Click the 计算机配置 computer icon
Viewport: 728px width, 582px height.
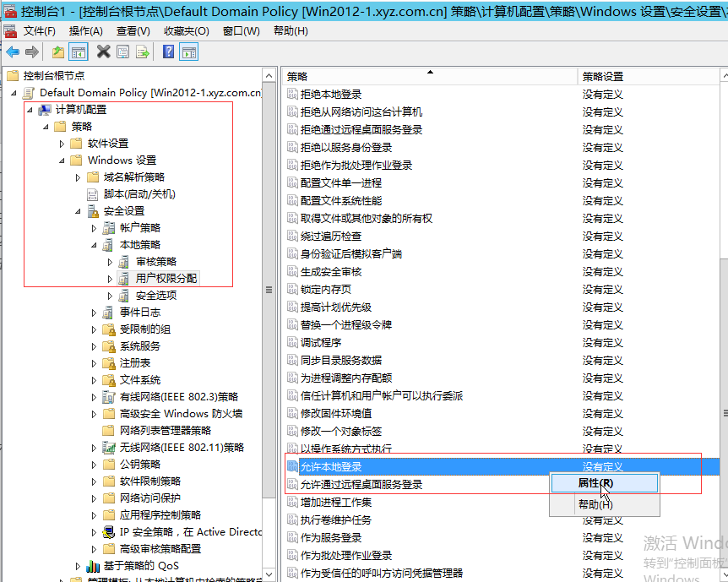click(x=45, y=110)
